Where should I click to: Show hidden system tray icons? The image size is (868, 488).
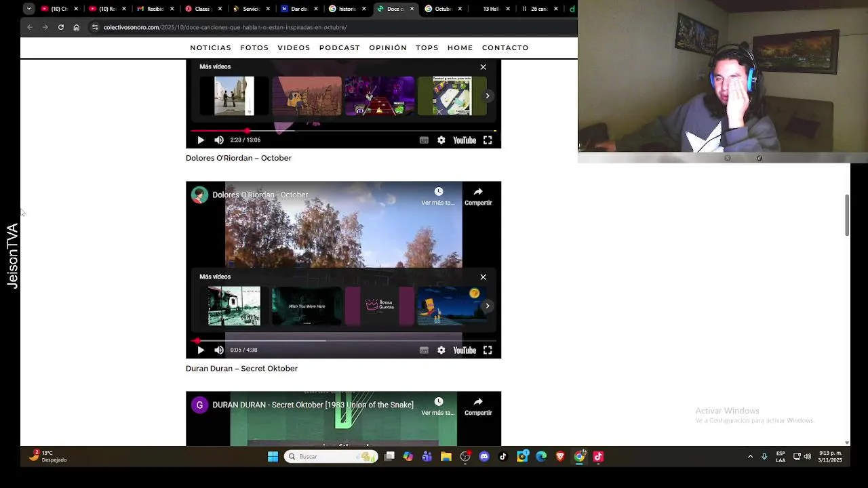tap(750, 457)
